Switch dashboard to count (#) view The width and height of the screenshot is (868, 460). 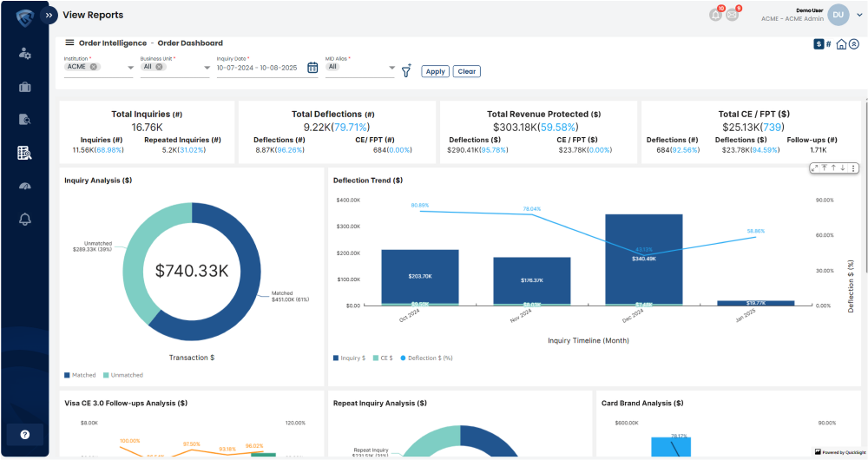pos(828,44)
